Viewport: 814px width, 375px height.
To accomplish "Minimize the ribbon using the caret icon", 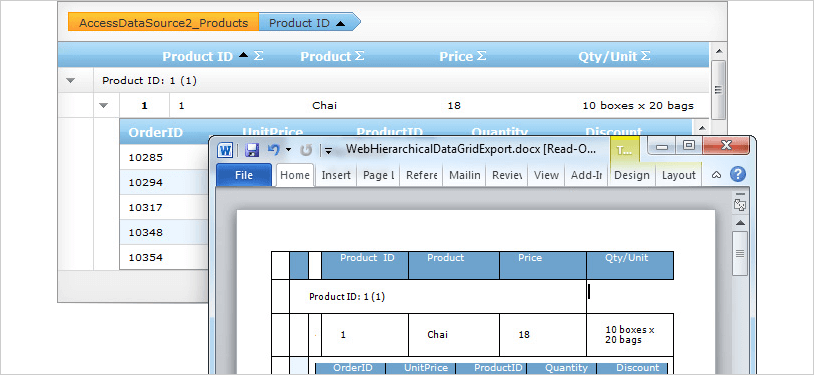I will [x=716, y=175].
